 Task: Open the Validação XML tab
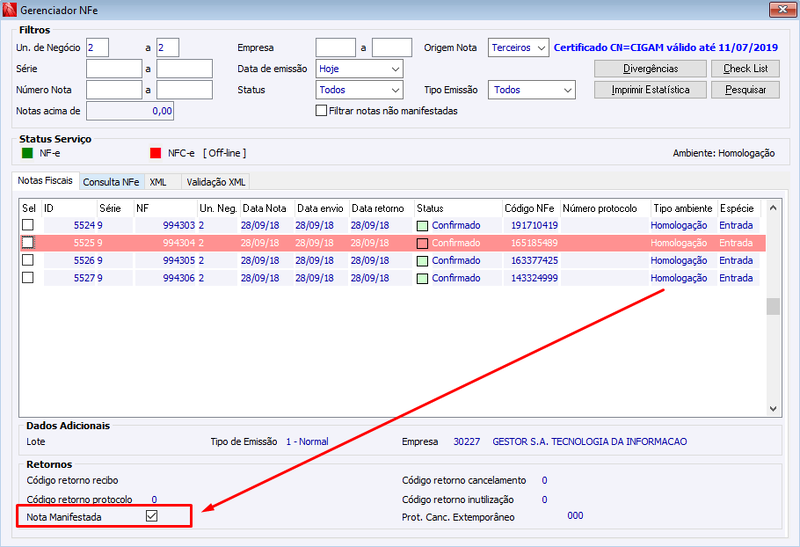coord(216,182)
